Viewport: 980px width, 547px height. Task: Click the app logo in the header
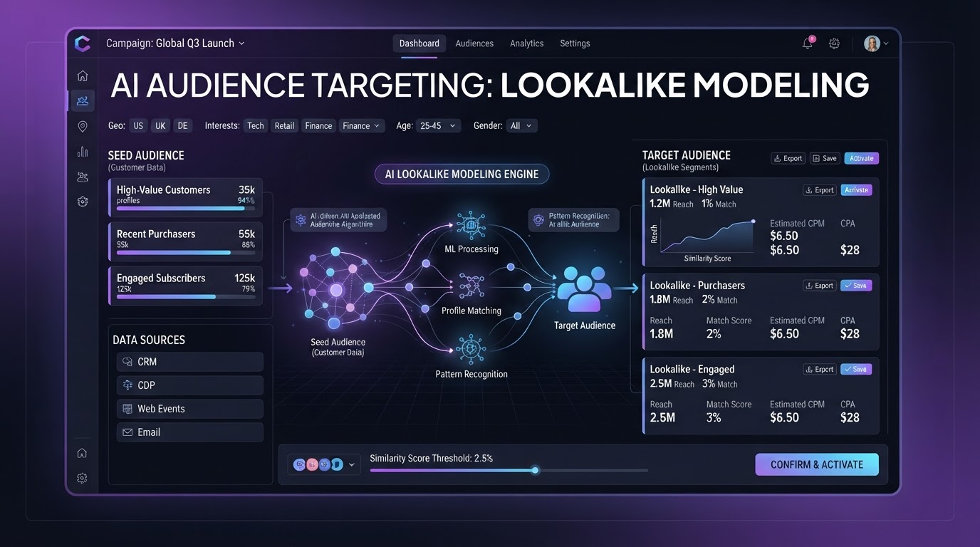tap(83, 43)
